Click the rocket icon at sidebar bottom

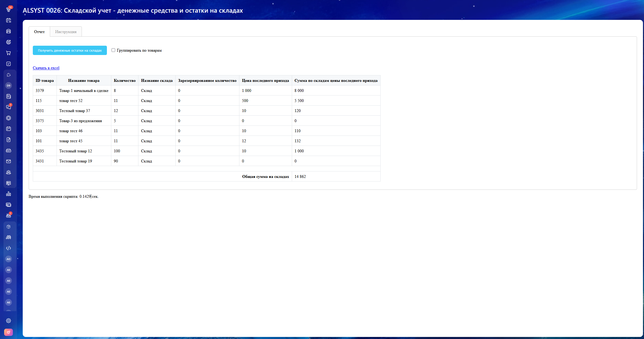[x=9, y=332]
